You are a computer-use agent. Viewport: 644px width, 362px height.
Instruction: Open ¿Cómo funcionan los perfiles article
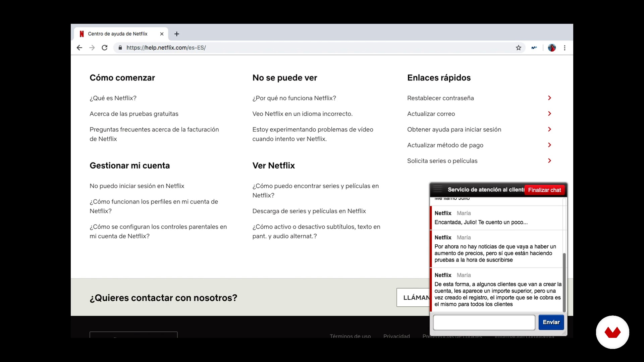pos(154,206)
